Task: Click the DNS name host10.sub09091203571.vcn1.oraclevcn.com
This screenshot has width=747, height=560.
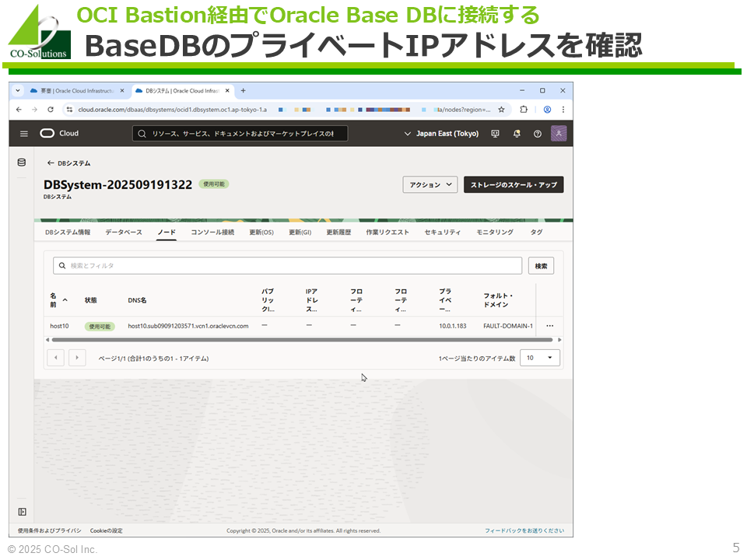Action: pyautogui.click(x=188, y=326)
